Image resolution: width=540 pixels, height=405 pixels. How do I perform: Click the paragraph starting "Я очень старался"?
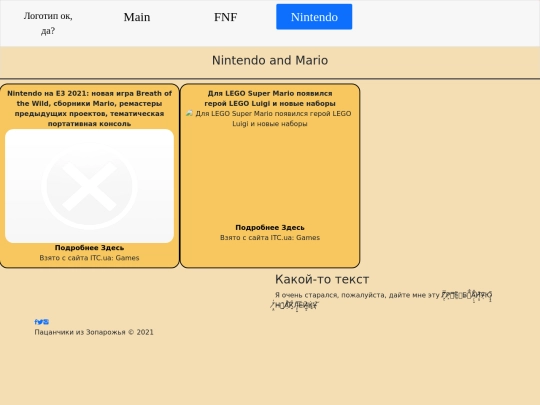tap(383, 300)
